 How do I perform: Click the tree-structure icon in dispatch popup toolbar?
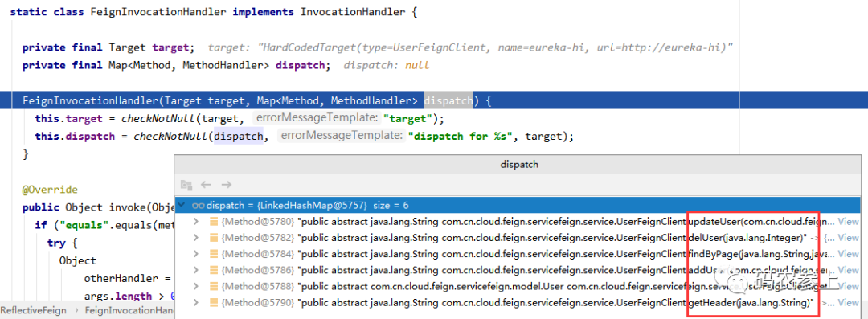tap(186, 185)
